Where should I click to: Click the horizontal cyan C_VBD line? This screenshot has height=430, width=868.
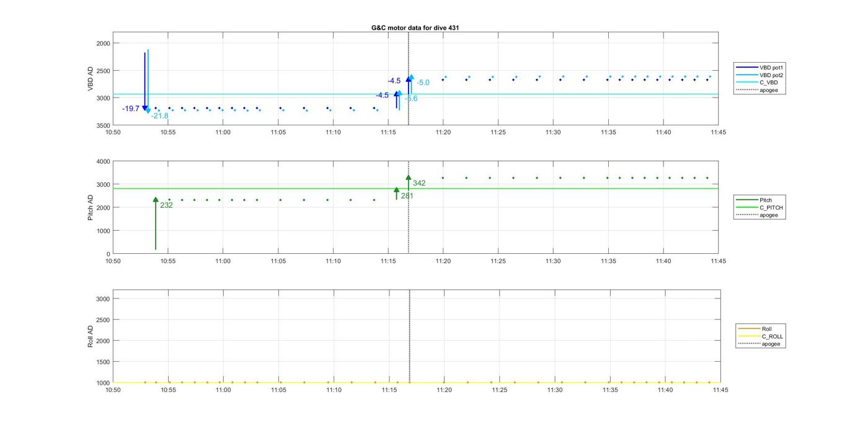coord(415,94)
